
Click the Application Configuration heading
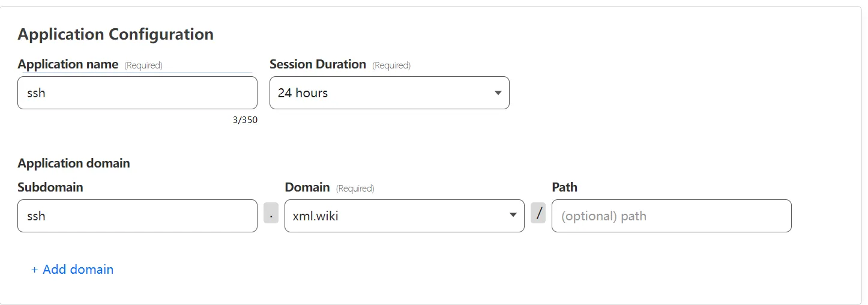115,34
